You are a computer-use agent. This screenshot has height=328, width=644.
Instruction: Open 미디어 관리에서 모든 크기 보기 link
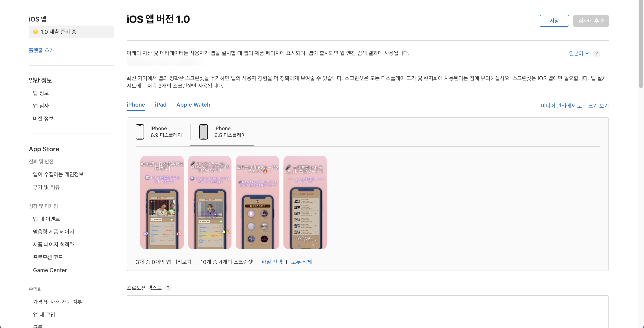(575, 106)
